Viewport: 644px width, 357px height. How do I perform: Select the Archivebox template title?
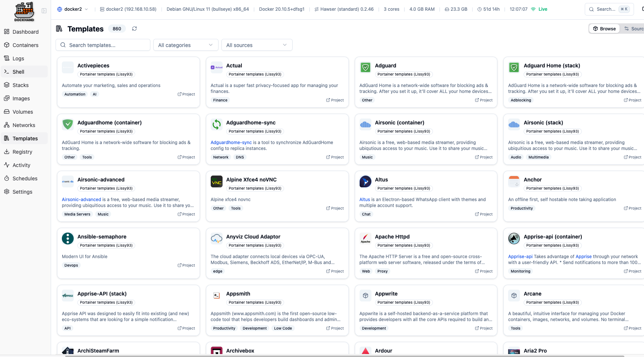pyautogui.click(x=240, y=351)
